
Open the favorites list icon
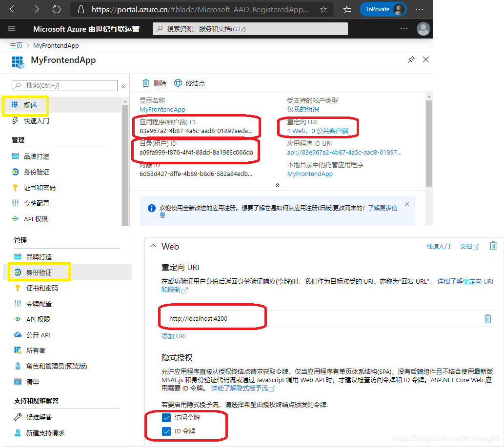pyautogui.click(x=347, y=10)
